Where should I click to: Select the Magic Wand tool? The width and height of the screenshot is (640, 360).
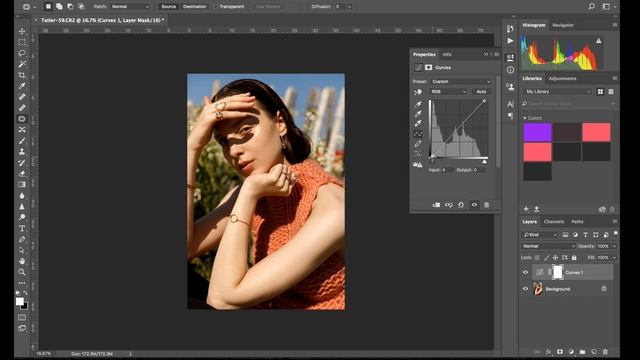pos(22,64)
